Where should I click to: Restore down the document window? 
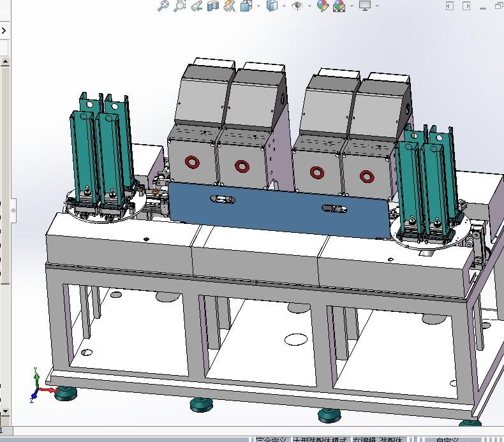(x=499, y=6)
